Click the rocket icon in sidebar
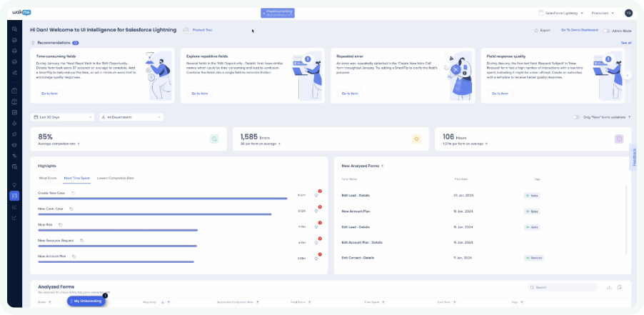This screenshot has height=315, width=644. point(14,134)
